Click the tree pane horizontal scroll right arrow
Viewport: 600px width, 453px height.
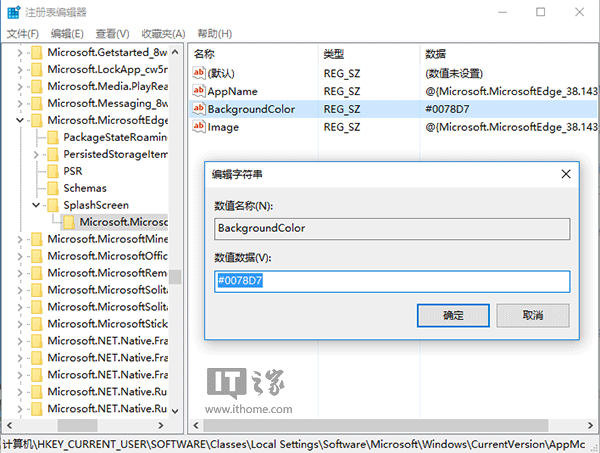(161, 425)
